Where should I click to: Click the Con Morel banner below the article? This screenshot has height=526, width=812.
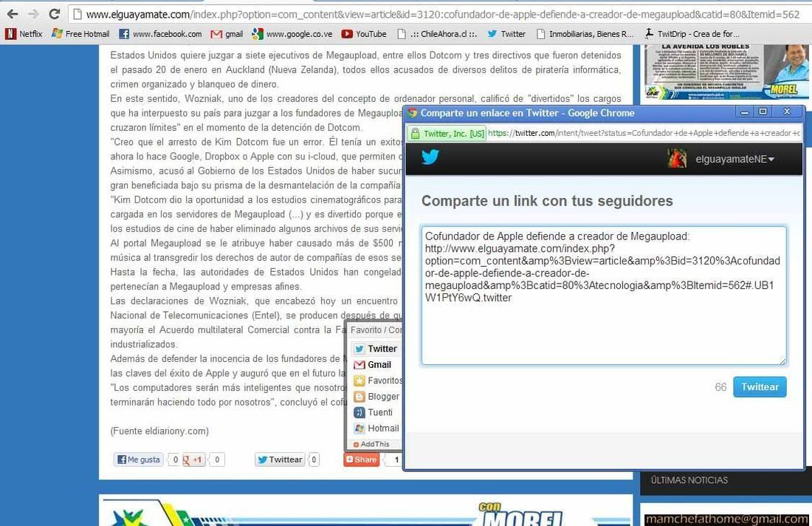pos(365,510)
